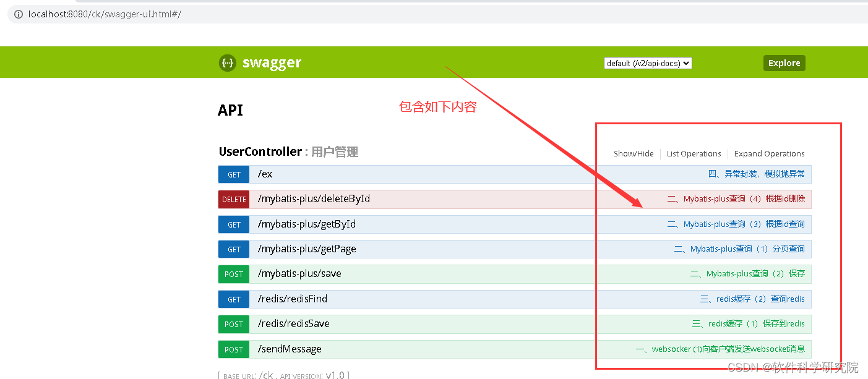
Task: Click the GET badge on /mybatis-plus/getPage
Action: [233, 249]
